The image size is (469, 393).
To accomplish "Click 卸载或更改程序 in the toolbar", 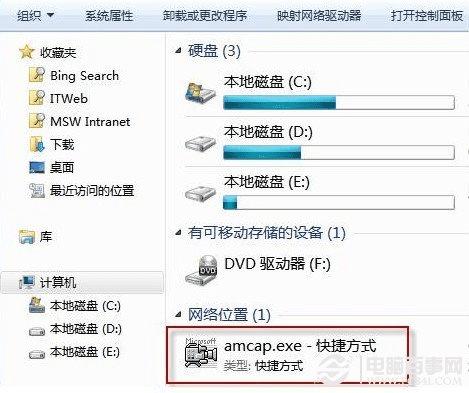I will tap(205, 15).
